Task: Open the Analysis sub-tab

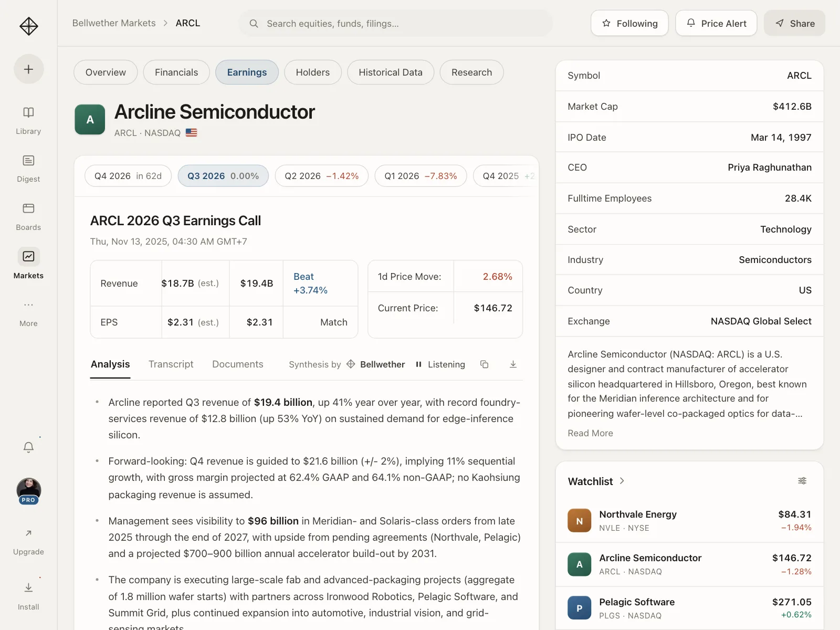Action: [x=110, y=364]
